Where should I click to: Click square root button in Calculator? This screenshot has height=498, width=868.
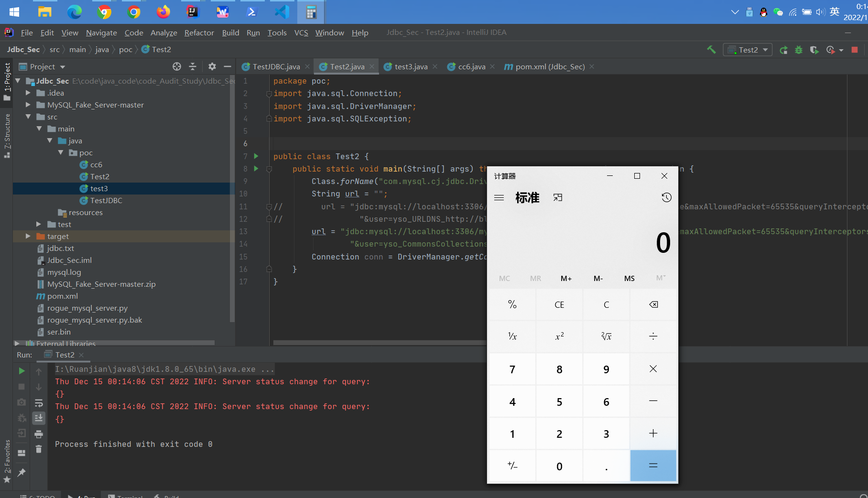click(606, 336)
